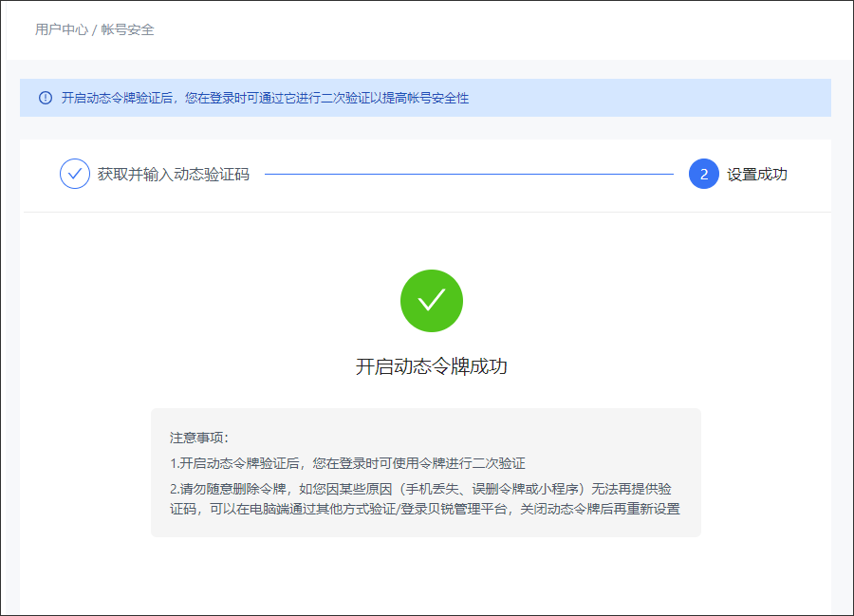The image size is (854, 616).
Task: Click note 1 about 二次验证 with token
Action: [x=347, y=463]
